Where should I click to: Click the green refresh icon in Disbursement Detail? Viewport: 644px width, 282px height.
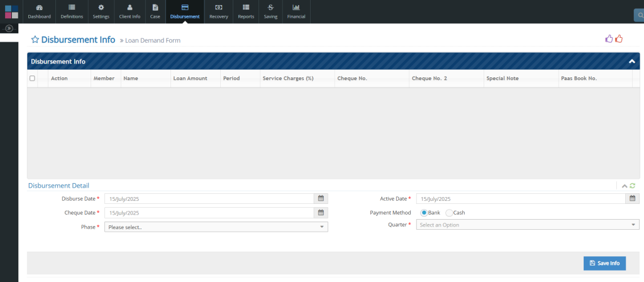[x=632, y=186]
